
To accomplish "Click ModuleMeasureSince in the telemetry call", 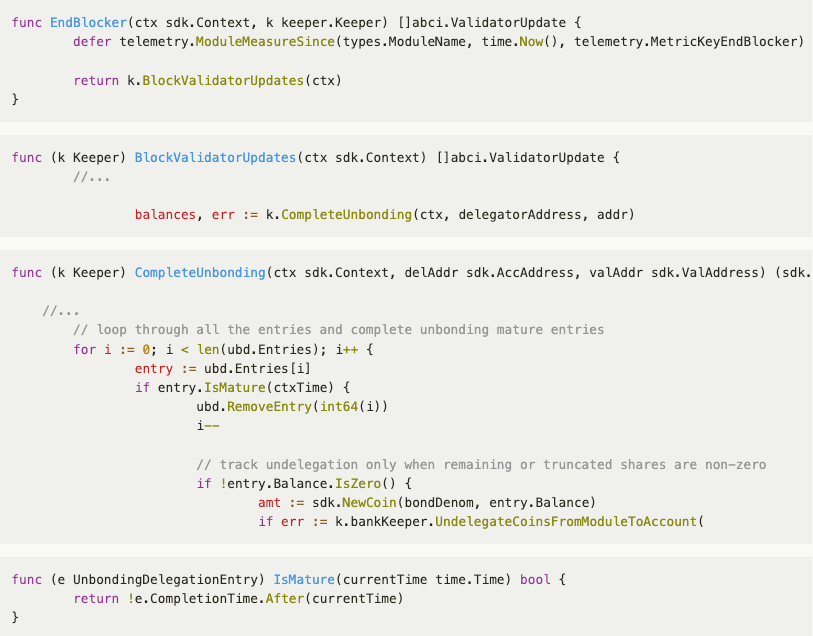I will (265, 42).
